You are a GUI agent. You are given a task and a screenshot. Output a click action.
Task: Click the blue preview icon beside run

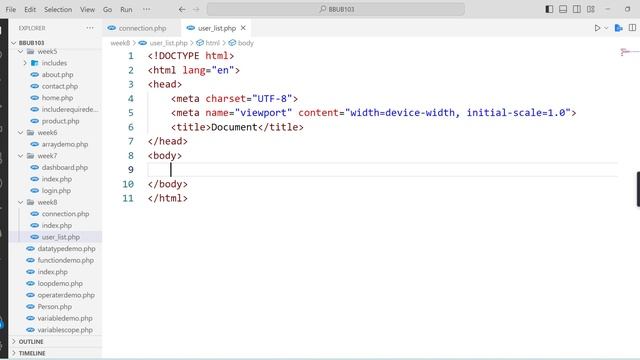pos(619,28)
